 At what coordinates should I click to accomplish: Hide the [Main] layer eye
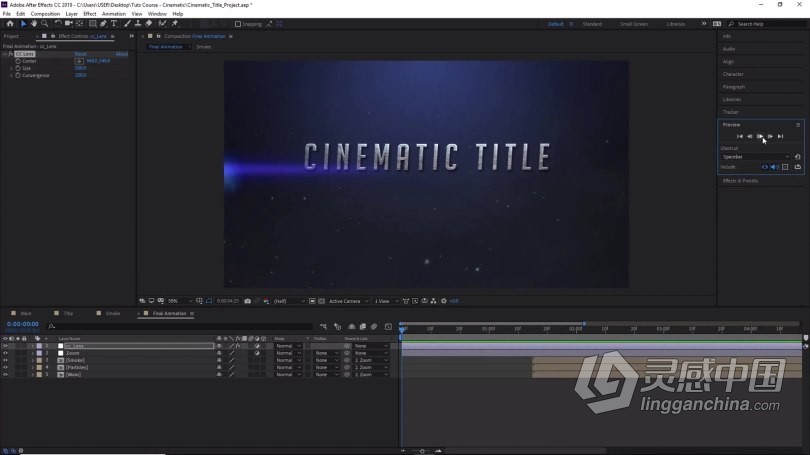(x=5, y=375)
